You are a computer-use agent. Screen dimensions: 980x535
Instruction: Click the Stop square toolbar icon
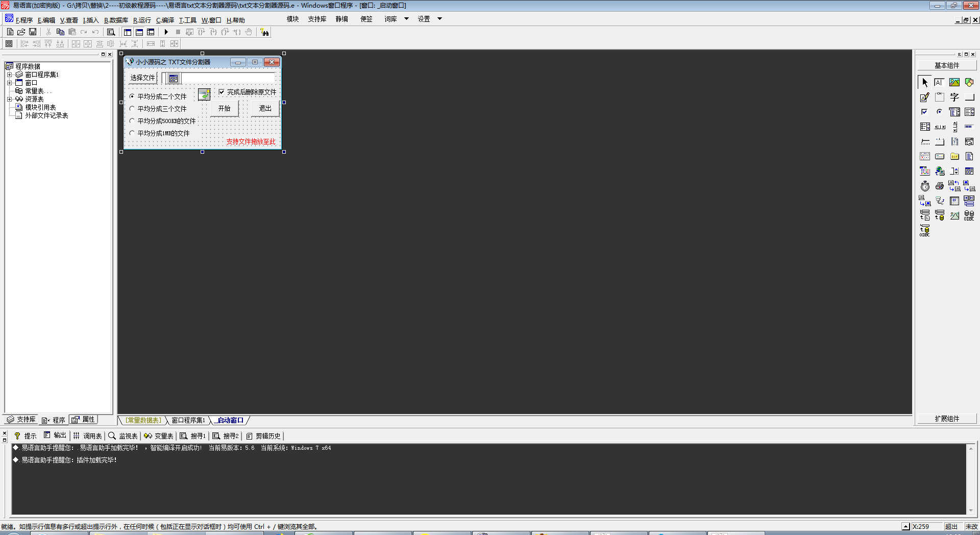[178, 32]
